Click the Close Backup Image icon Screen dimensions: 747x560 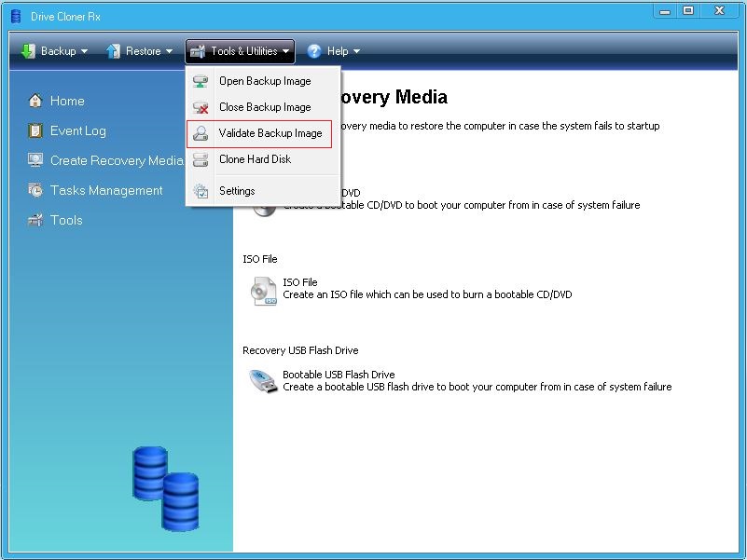tap(201, 107)
